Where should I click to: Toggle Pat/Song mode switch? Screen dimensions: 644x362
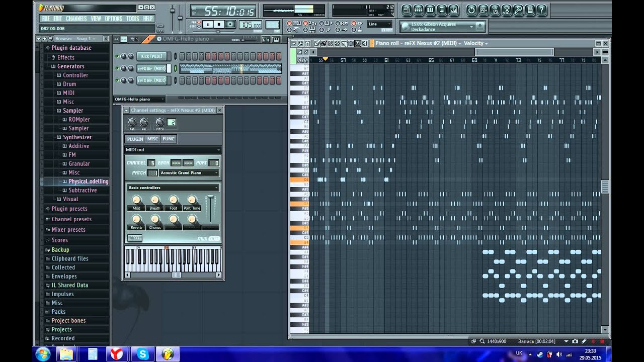(x=199, y=24)
